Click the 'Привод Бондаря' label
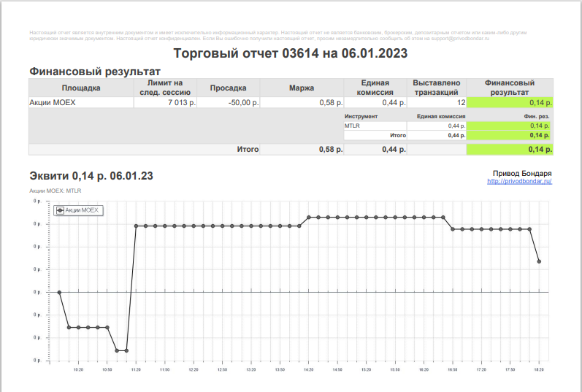582x392 pixels. [x=522, y=173]
